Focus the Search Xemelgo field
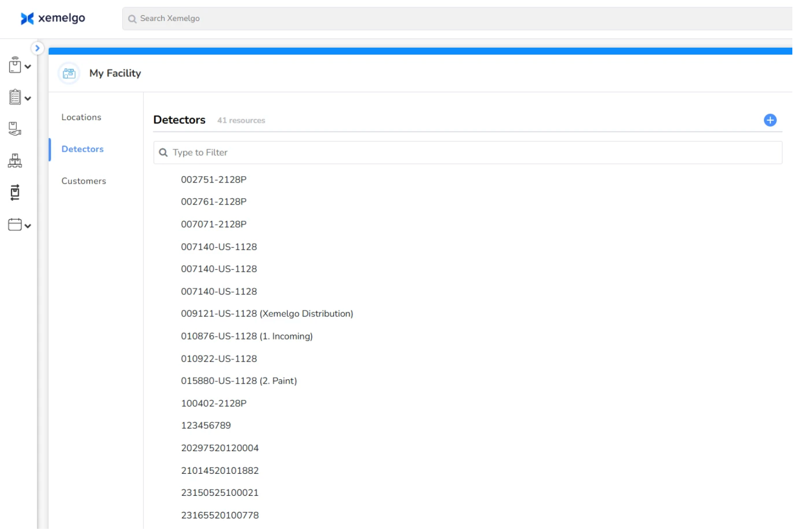 (x=457, y=18)
